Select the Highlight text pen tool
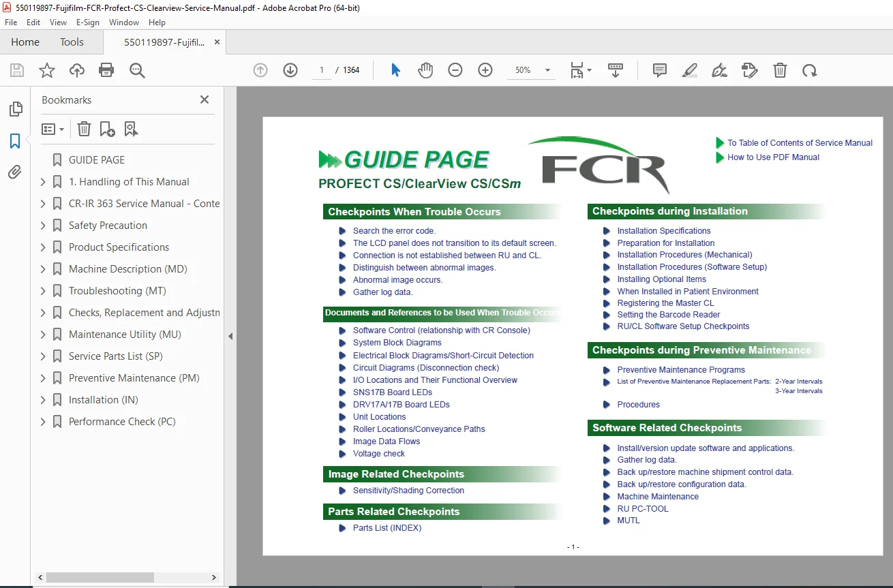Screen dimensions: 893x588 click(x=689, y=70)
